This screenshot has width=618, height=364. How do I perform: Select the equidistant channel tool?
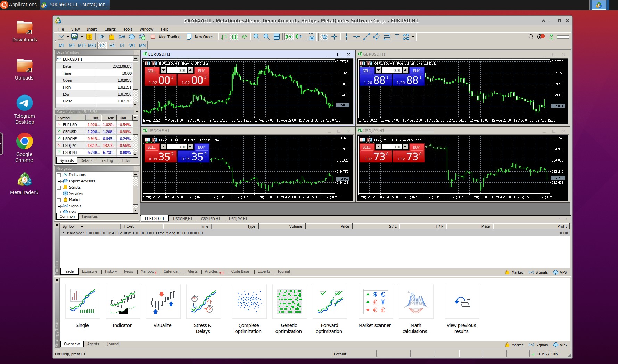point(377,37)
